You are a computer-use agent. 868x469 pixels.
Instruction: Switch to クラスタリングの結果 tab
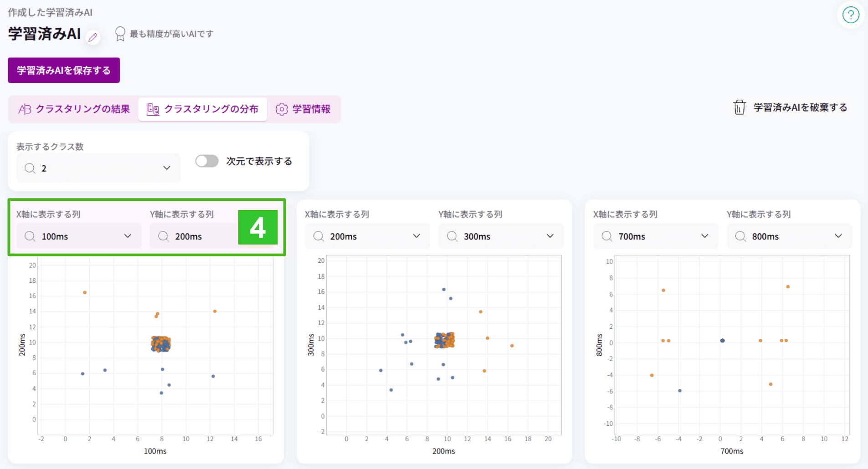coord(74,109)
